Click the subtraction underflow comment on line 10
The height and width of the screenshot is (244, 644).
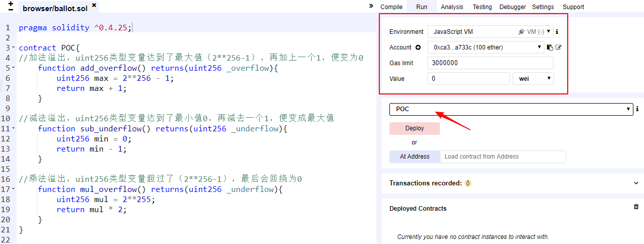177,119
